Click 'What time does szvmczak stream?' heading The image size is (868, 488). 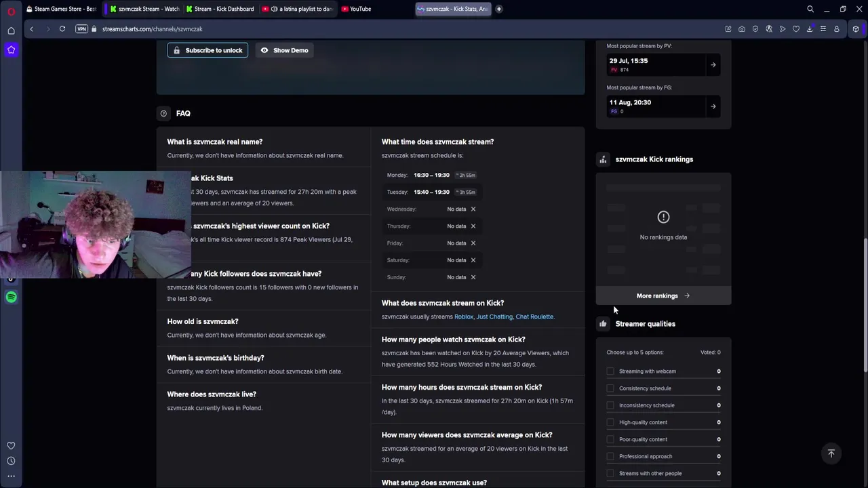[437, 142]
